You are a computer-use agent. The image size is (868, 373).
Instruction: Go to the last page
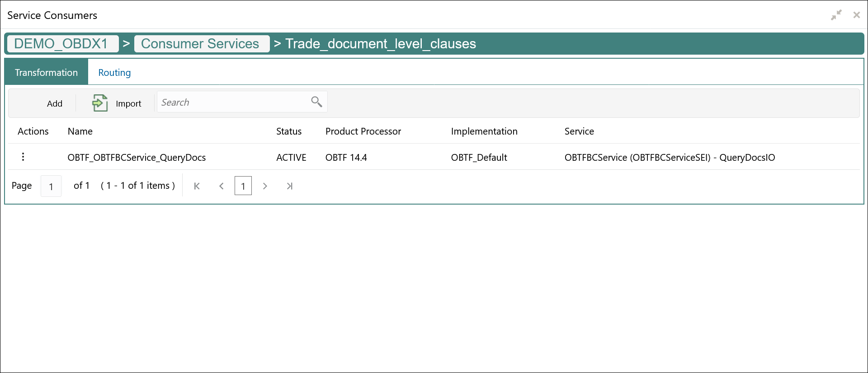click(x=290, y=186)
